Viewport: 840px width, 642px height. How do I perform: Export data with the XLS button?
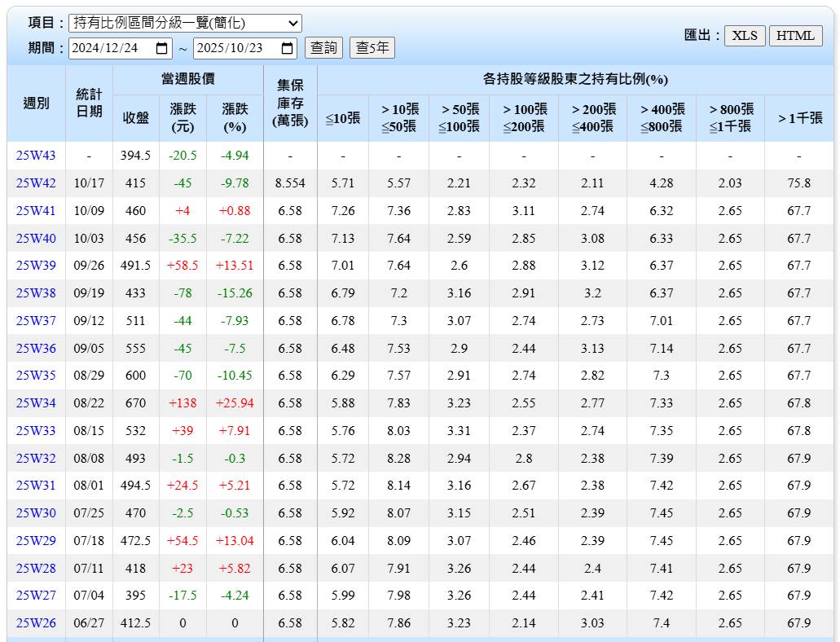745,36
